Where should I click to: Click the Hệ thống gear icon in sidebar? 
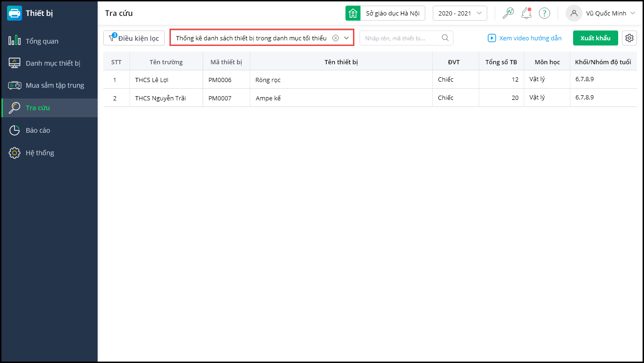click(15, 153)
